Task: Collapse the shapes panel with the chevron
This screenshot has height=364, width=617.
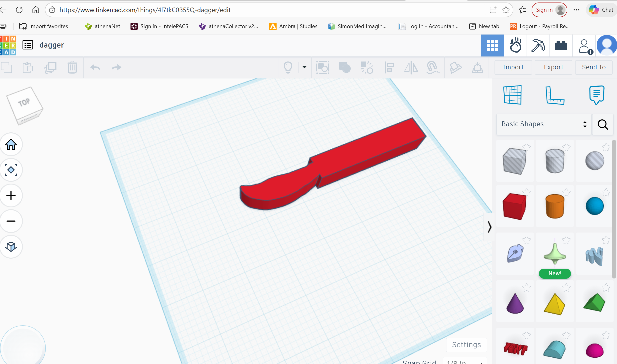Action: [x=489, y=227]
